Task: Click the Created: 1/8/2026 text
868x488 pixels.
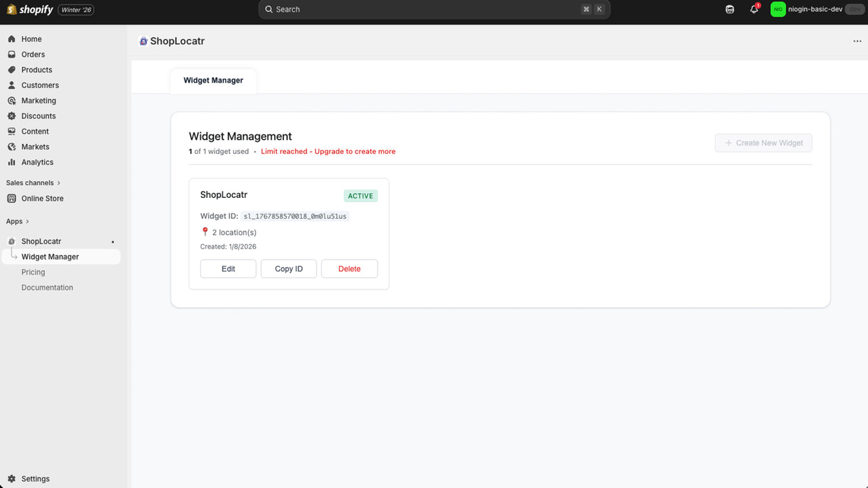Action: [x=228, y=247]
